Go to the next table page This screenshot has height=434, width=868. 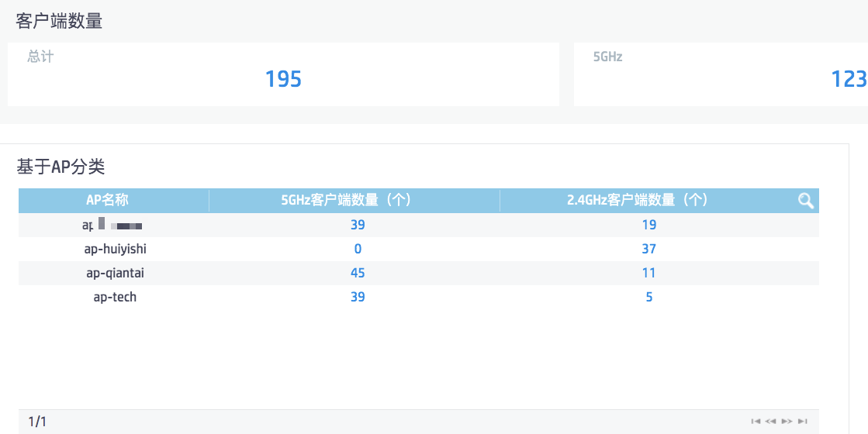coord(787,421)
